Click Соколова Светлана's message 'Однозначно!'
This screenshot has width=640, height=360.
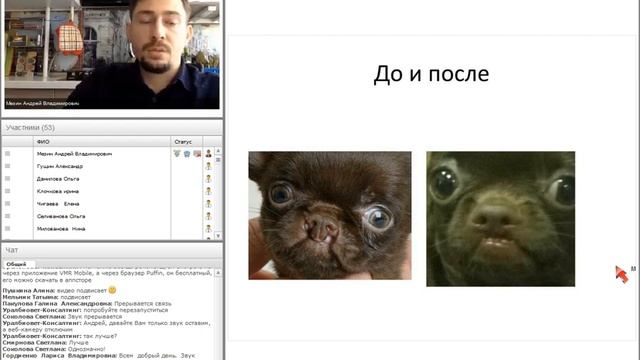point(87,349)
